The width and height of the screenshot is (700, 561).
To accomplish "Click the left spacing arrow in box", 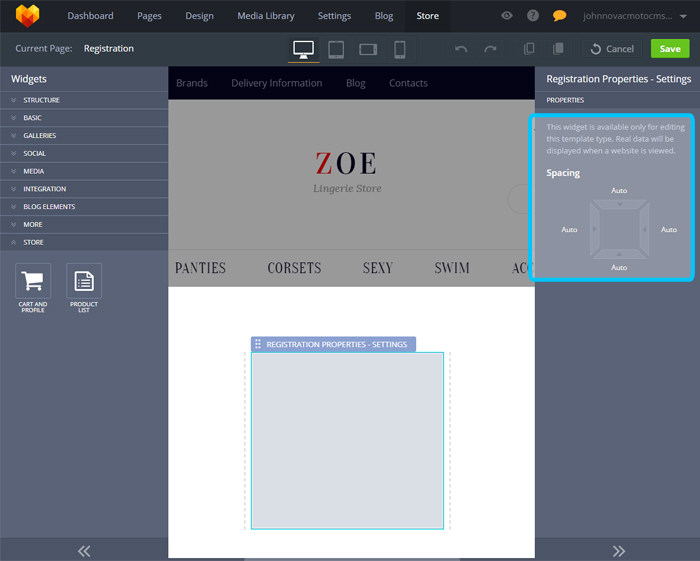I will click(x=594, y=229).
